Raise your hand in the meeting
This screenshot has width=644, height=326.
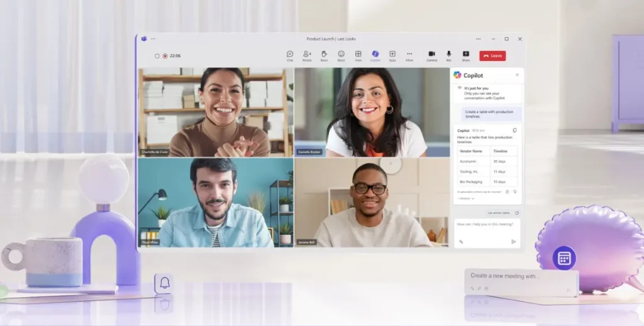324,56
